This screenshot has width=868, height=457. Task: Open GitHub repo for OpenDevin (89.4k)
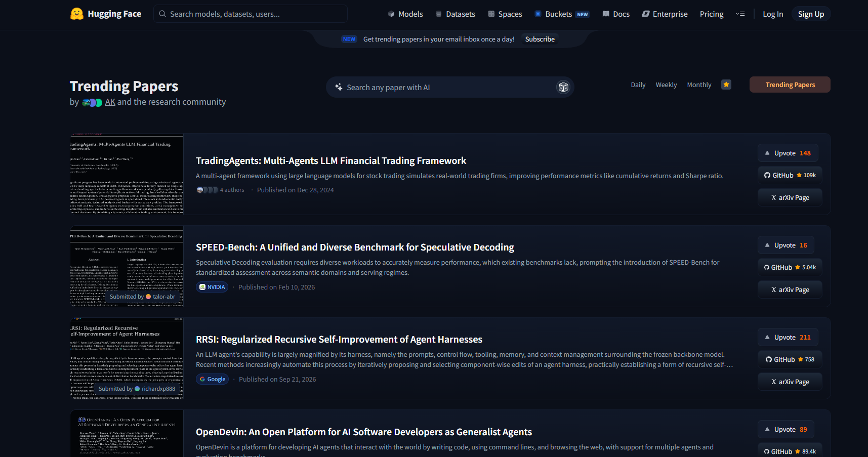(790, 451)
